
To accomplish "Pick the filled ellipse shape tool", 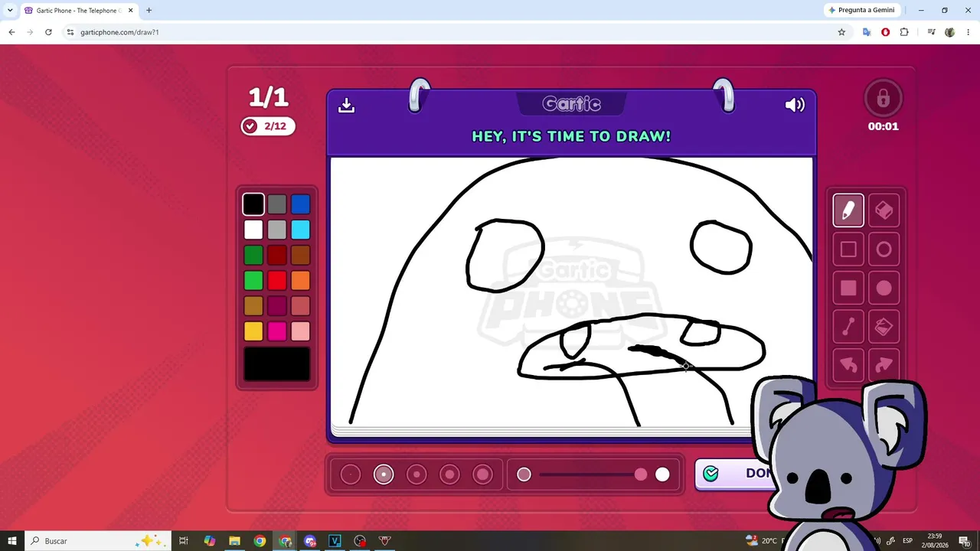I will click(884, 288).
